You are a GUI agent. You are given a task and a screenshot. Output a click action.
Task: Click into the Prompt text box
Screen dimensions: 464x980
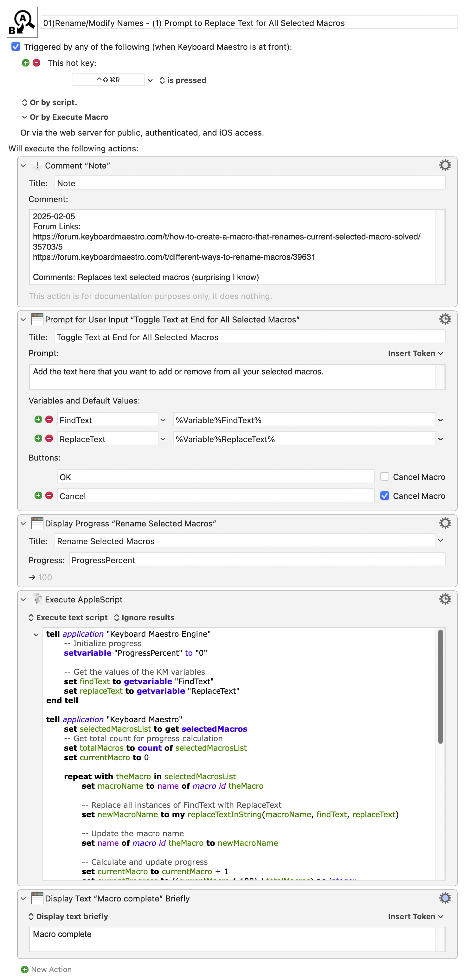click(x=232, y=377)
